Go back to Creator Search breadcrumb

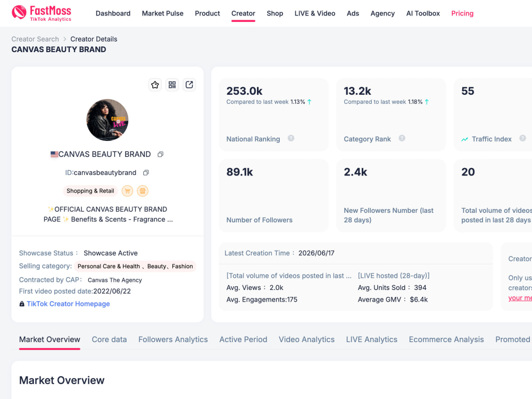[35, 39]
